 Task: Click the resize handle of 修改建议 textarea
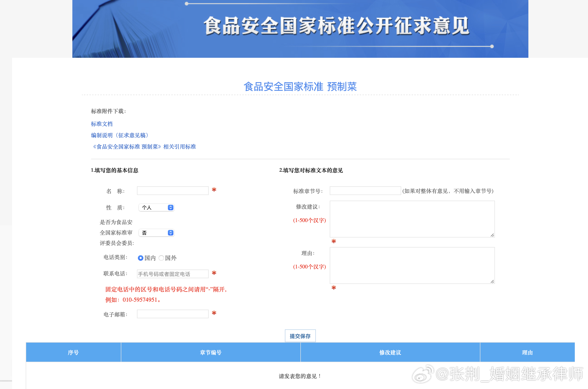click(492, 235)
